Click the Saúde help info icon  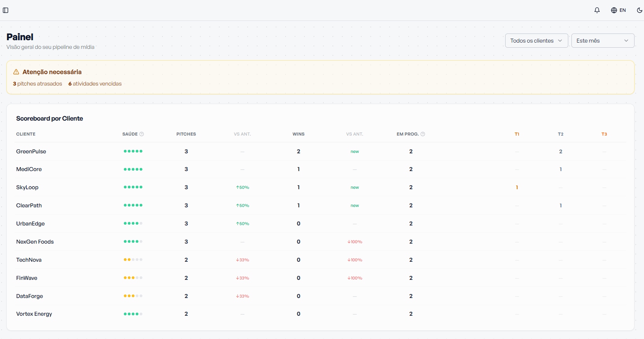(142, 134)
